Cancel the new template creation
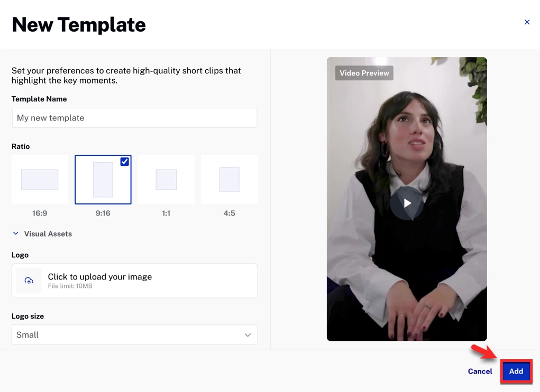 (480, 371)
